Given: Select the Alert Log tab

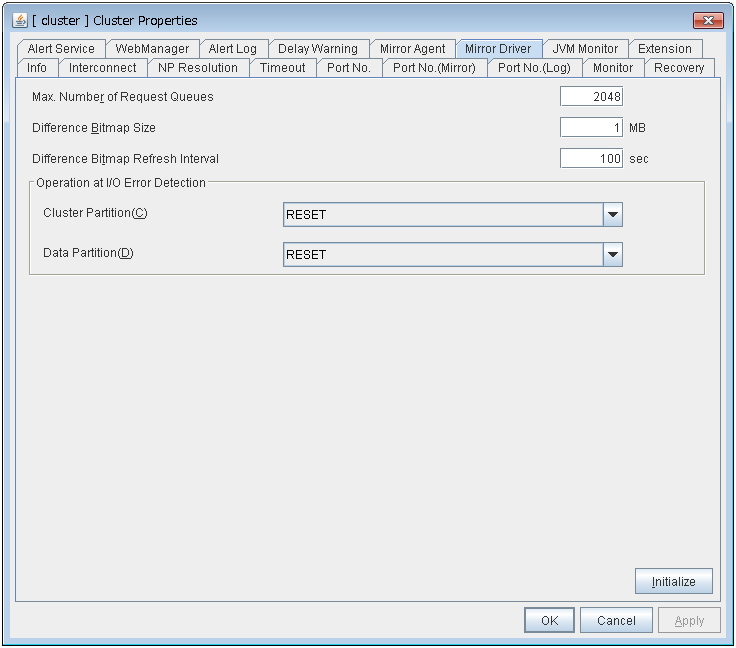Looking at the screenshot, I should coord(232,49).
